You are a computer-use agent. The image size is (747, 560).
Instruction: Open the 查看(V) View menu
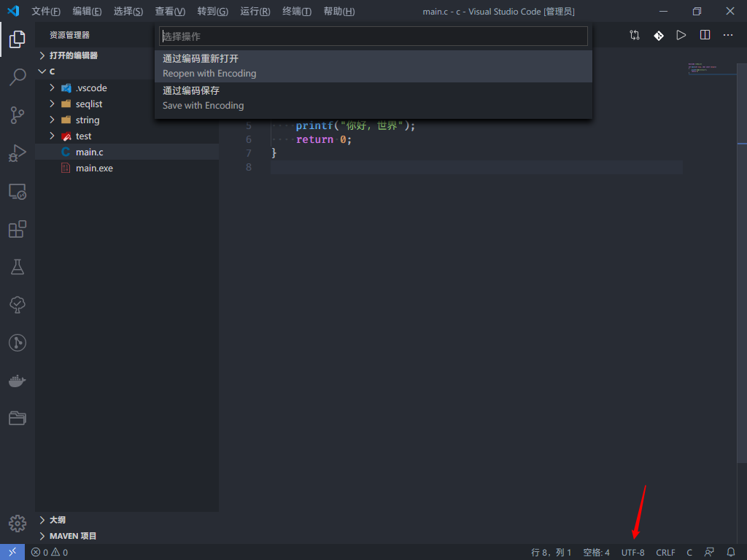170,12
